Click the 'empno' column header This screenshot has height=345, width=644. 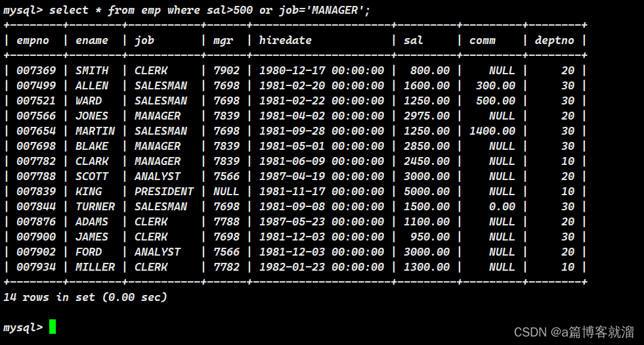click(x=33, y=40)
